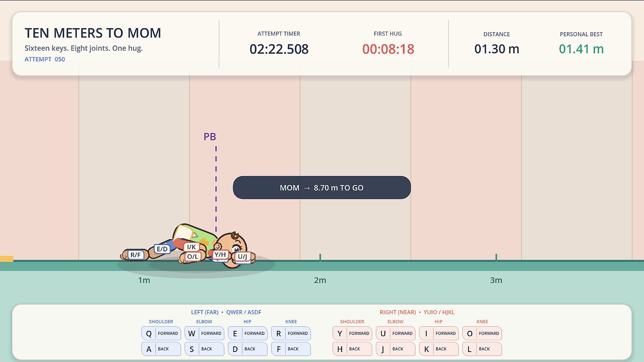Viewport: 644px width, 362px height.
Task: Click the Y right shoulder forward key
Action: point(352,333)
